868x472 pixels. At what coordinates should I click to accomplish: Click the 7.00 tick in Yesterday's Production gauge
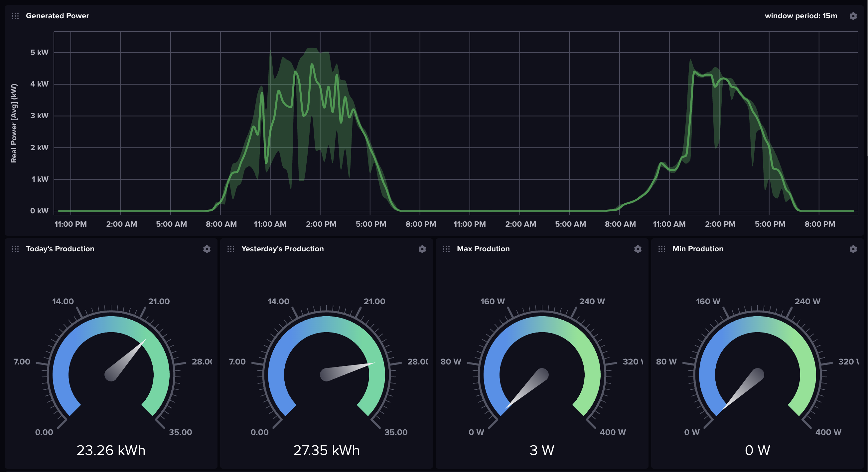(x=237, y=362)
